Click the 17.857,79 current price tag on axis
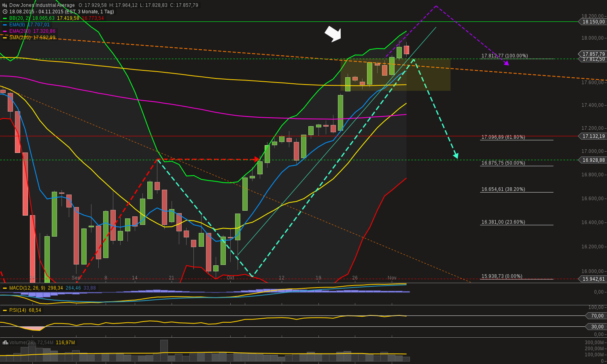The height and width of the screenshot is (364, 607). 592,54
